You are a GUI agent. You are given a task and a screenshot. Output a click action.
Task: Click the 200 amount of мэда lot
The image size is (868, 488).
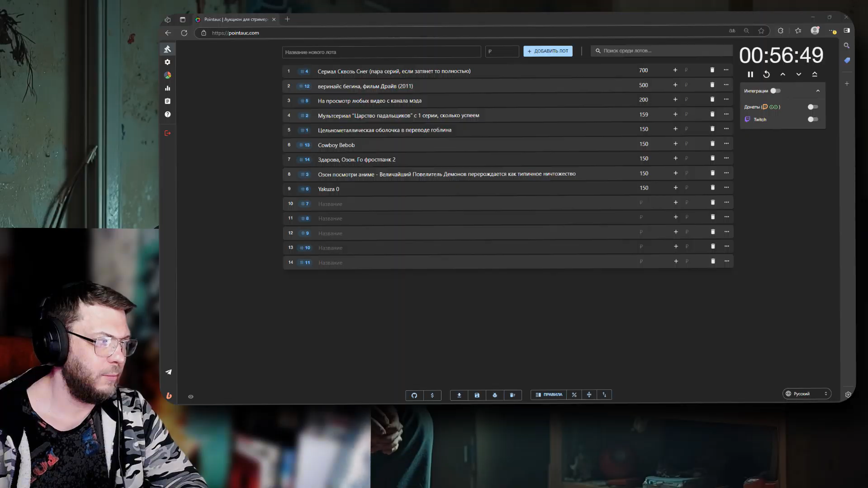pyautogui.click(x=643, y=100)
